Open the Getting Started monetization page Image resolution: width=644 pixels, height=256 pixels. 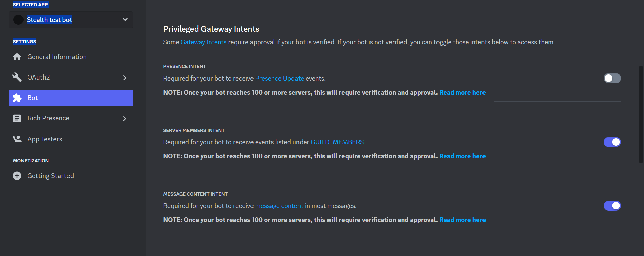click(x=50, y=175)
